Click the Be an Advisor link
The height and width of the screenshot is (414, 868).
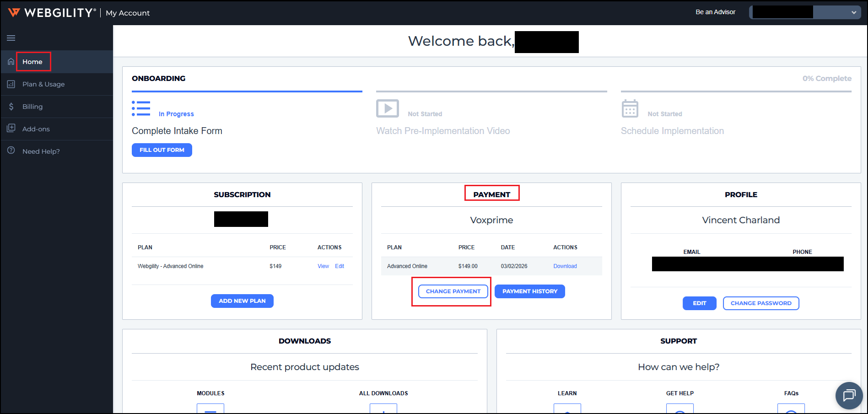tap(715, 12)
